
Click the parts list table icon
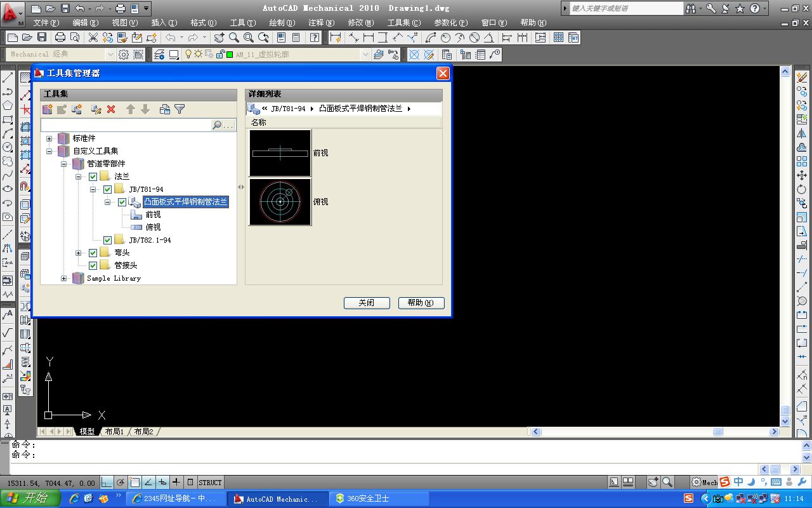coord(480,55)
